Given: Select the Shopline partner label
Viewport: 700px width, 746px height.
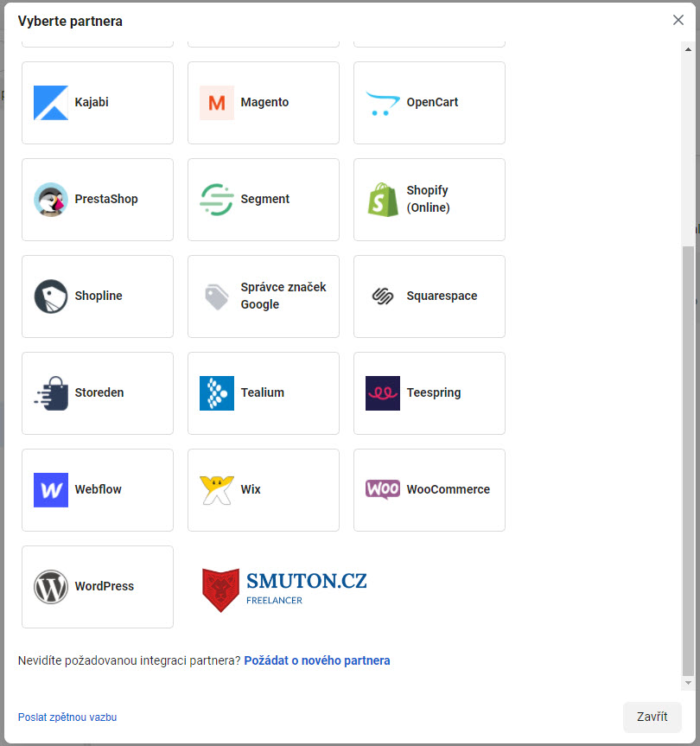Looking at the screenshot, I should [x=99, y=296].
